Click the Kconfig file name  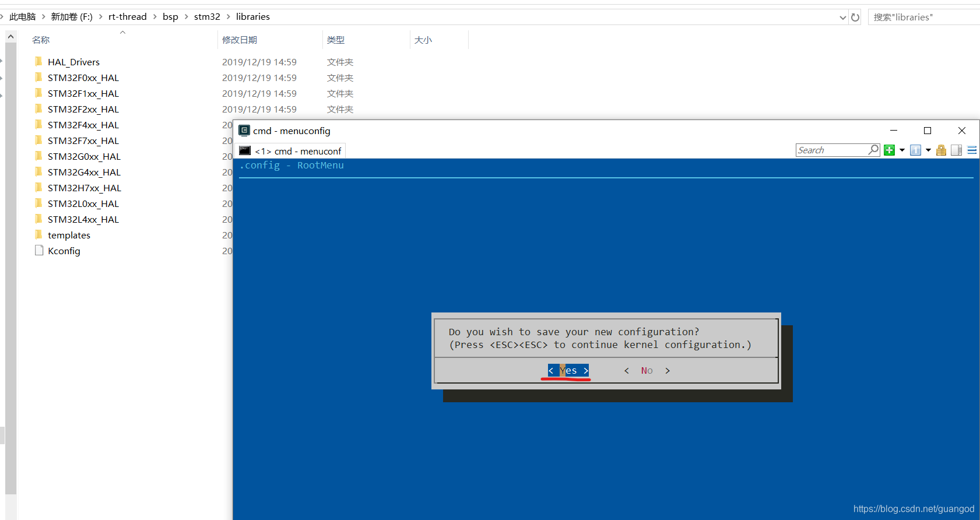pyautogui.click(x=64, y=251)
